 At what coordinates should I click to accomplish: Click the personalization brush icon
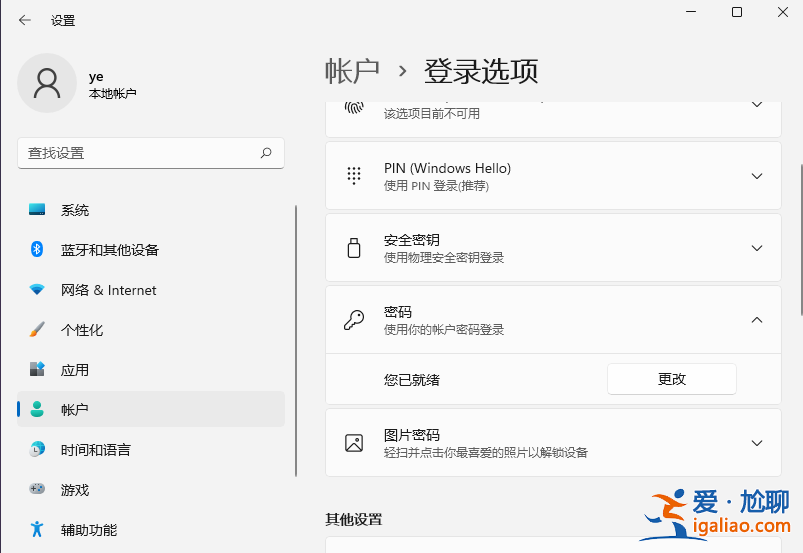click(x=37, y=329)
